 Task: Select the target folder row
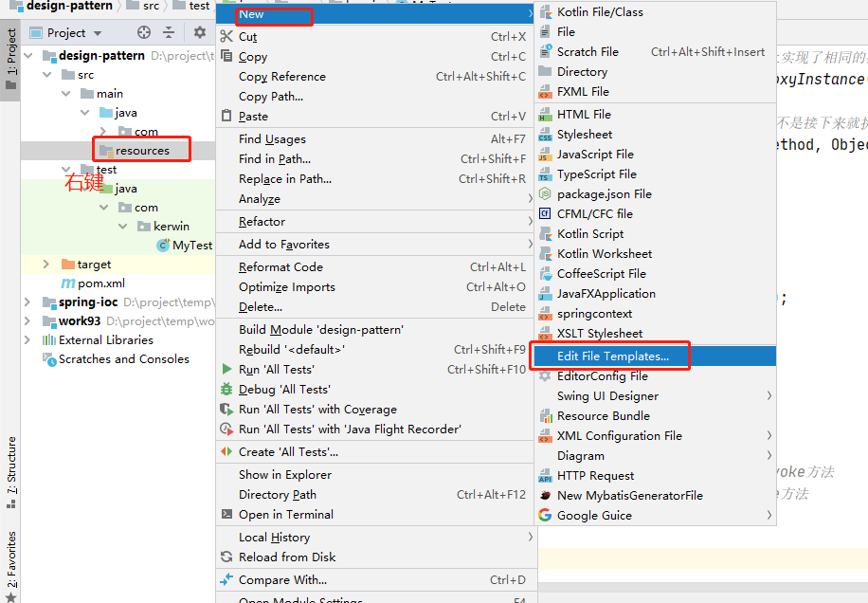(x=118, y=265)
